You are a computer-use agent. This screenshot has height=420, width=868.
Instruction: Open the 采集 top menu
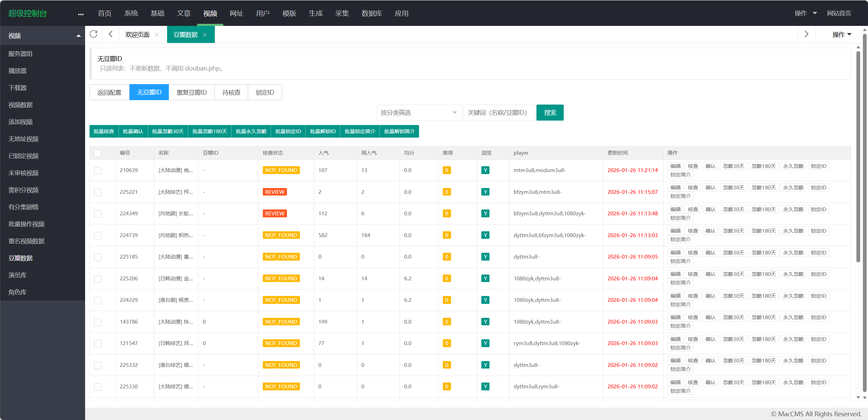coord(342,13)
